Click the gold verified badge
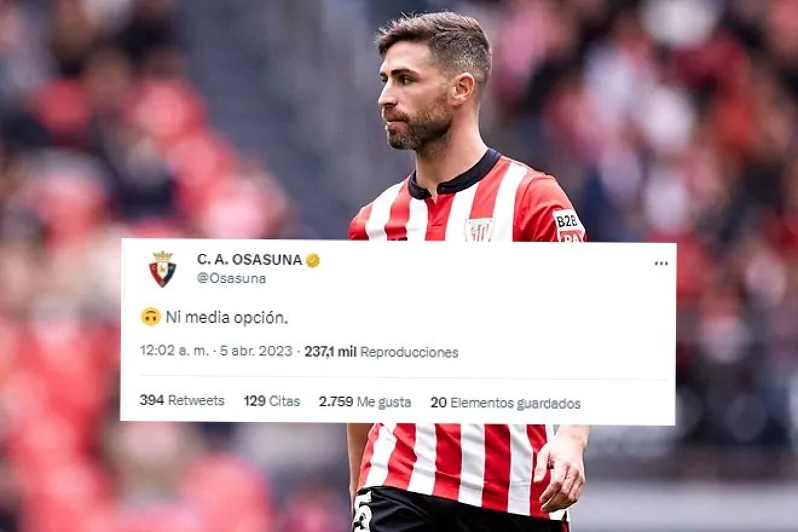Viewport: 798px width, 532px height. 313,260
